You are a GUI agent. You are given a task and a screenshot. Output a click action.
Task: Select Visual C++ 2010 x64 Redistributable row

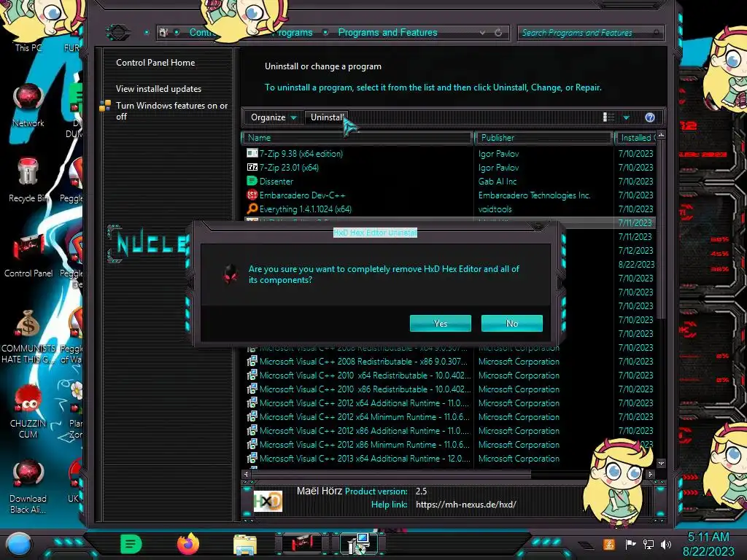pyautogui.click(x=450, y=376)
